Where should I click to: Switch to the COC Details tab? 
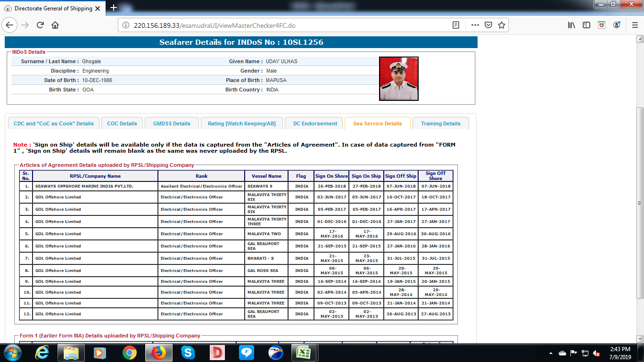point(122,123)
